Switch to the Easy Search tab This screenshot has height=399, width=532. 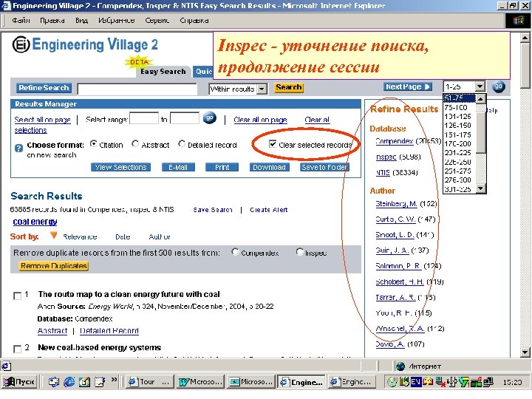pos(163,72)
